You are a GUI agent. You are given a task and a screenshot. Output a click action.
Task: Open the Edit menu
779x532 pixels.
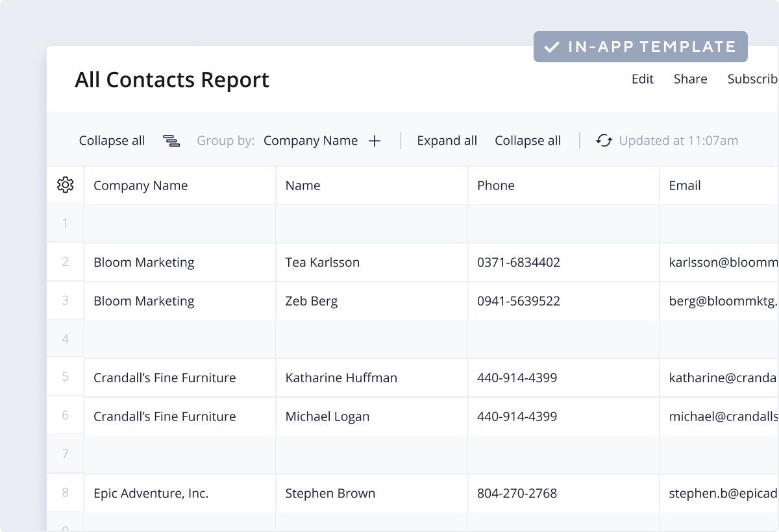pyautogui.click(x=642, y=79)
